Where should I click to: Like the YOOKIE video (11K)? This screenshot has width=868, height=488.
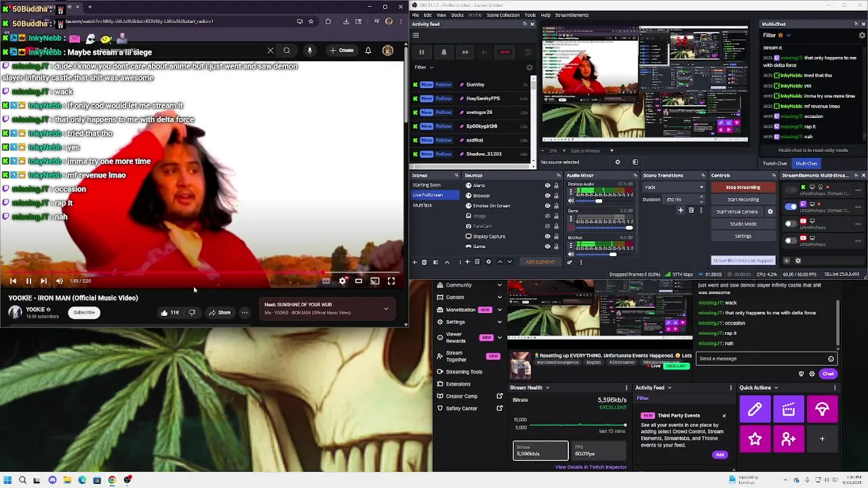coord(170,312)
